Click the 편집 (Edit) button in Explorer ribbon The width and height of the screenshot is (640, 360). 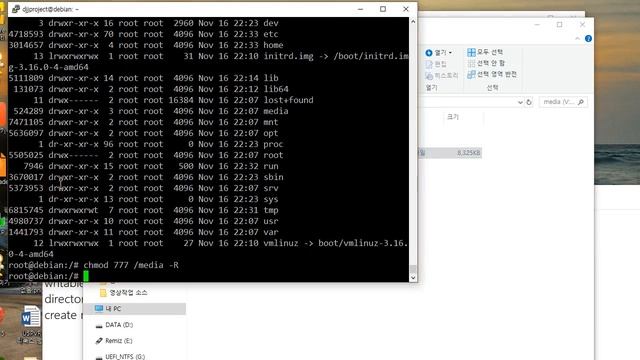tap(436, 64)
